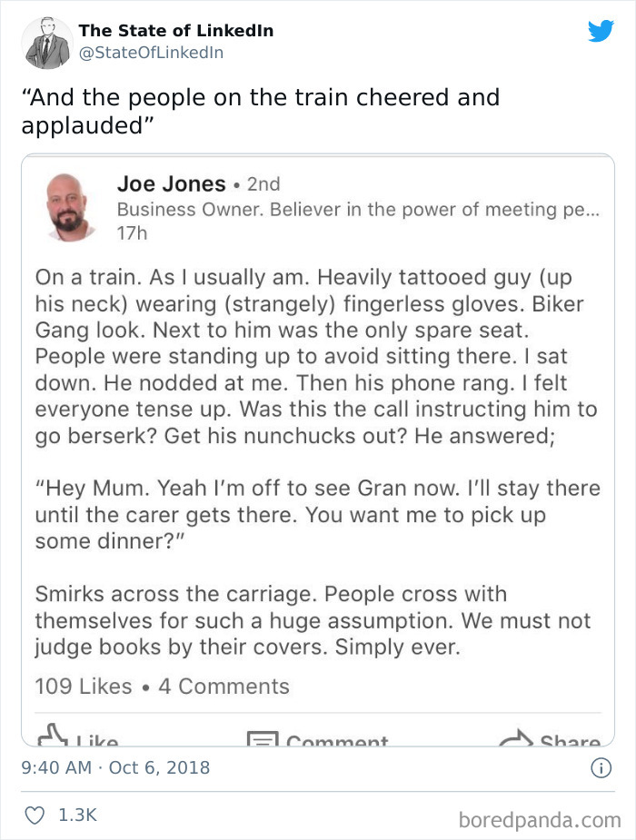Open The State of LinkedIn profile avatar
This screenshot has height=840, width=636.
pyautogui.click(x=48, y=42)
